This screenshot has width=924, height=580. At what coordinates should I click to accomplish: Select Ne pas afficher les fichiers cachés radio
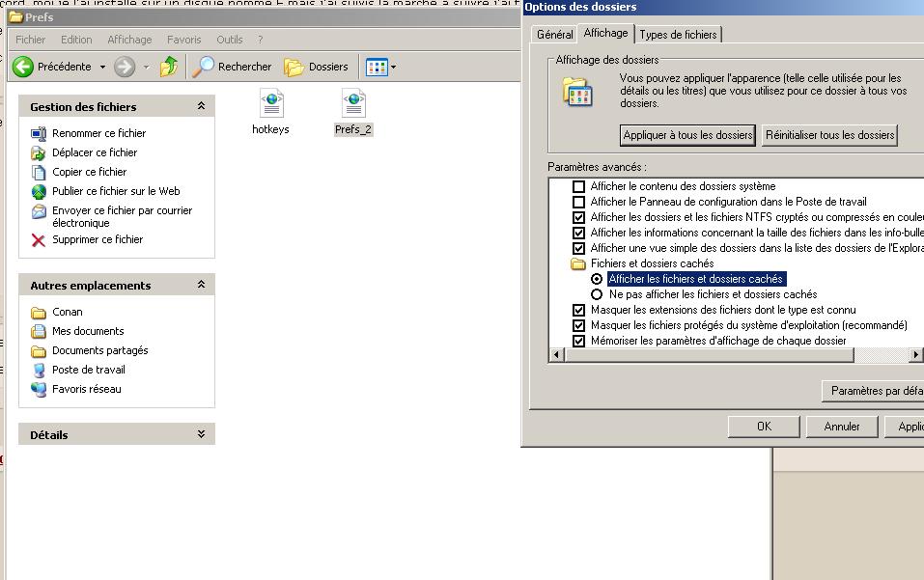point(597,294)
